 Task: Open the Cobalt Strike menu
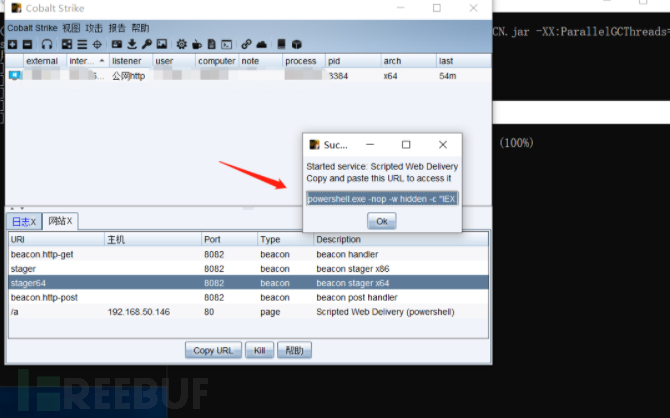[32, 28]
